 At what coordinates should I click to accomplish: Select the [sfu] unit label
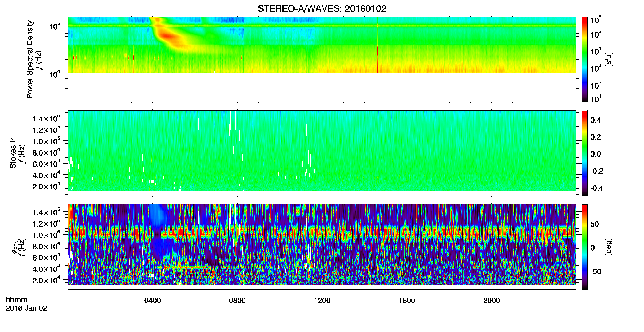click(609, 60)
